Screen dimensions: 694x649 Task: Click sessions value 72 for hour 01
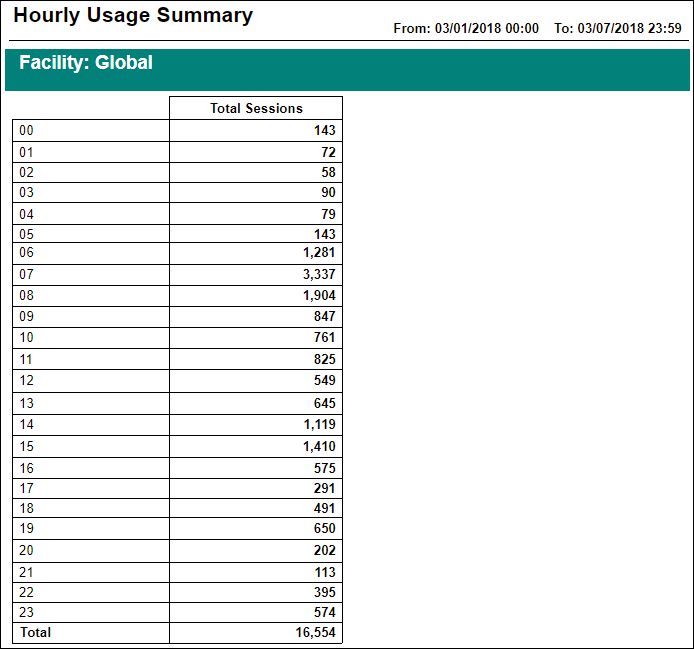(328, 152)
